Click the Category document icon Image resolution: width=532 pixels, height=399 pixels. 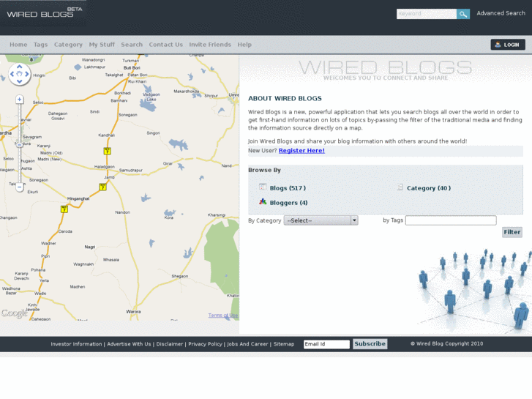(400, 187)
